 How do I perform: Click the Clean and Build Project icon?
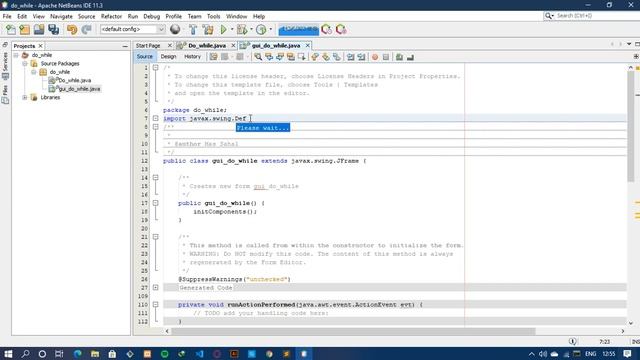(208, 29)
